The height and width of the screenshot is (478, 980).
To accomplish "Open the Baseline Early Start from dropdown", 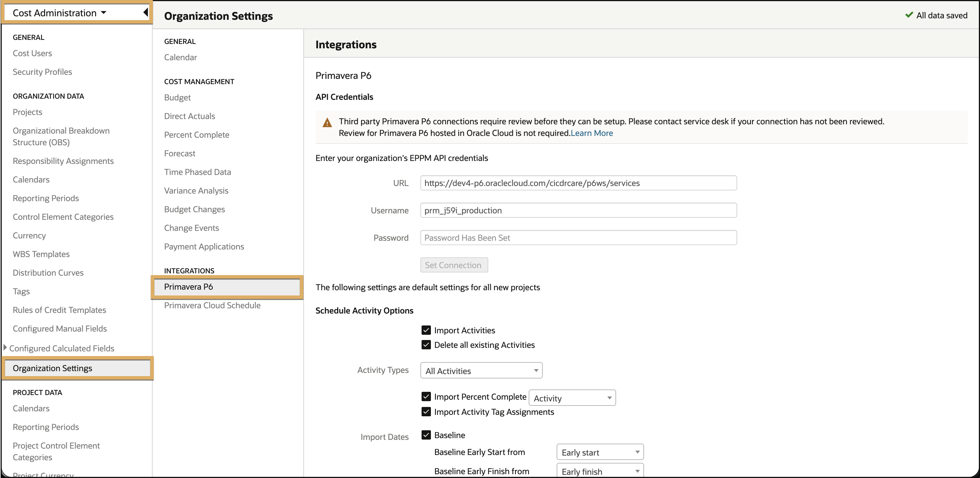I will (x=600, y=452).
